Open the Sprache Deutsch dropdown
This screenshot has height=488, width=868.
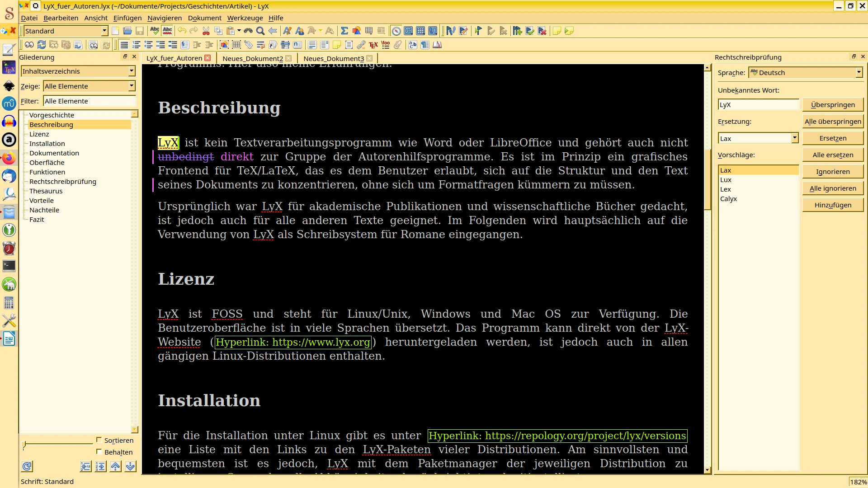pos(806,72)
